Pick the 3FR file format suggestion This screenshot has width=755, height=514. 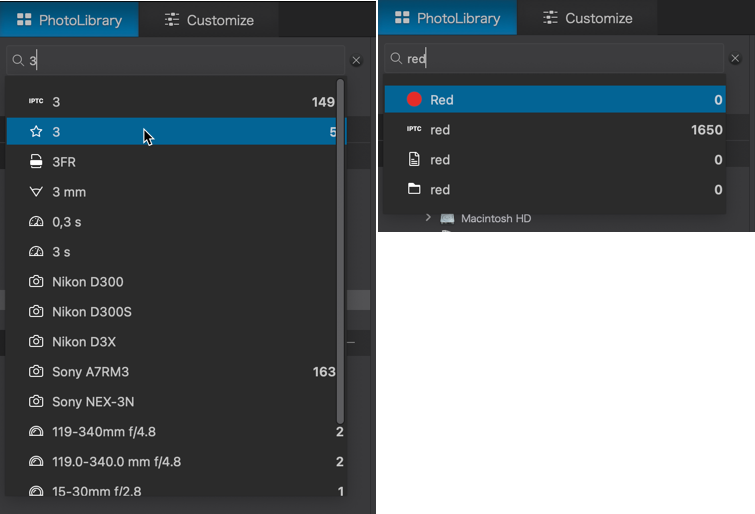click(176, 162)
